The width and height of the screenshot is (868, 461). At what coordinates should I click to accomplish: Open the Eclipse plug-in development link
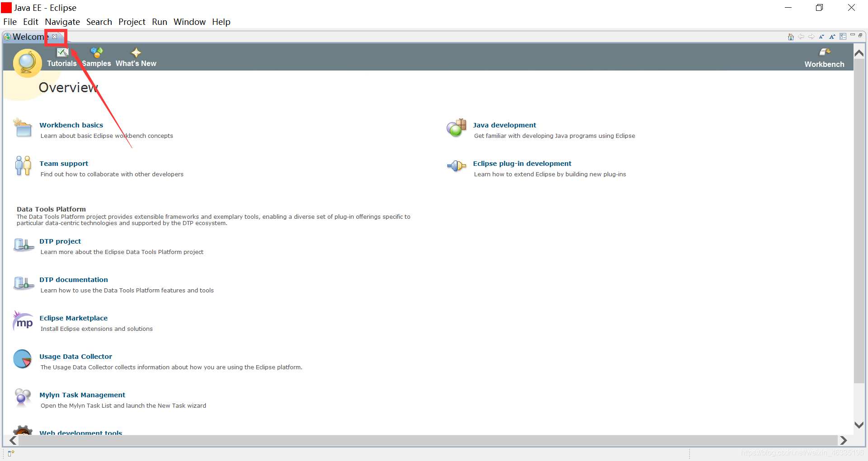[522, 164]
